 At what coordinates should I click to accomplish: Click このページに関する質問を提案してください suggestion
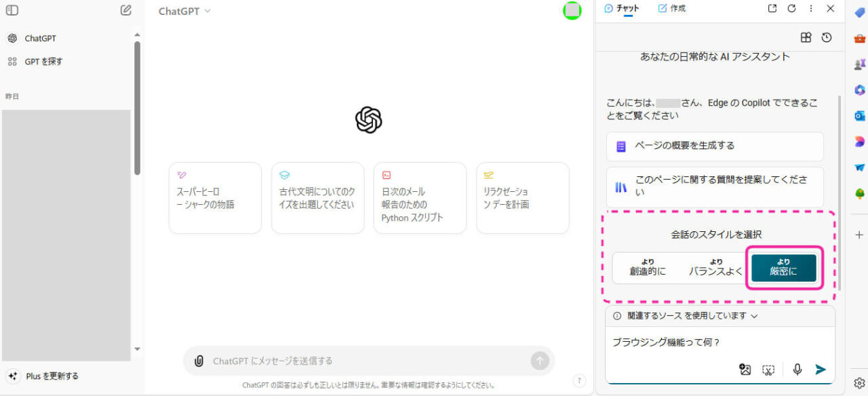click(x=715, y=186)
